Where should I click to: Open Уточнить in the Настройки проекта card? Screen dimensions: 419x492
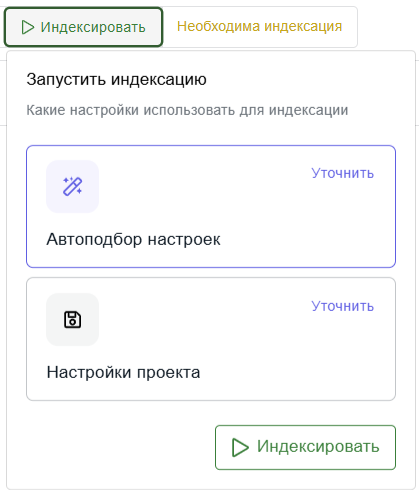point(343,306)
